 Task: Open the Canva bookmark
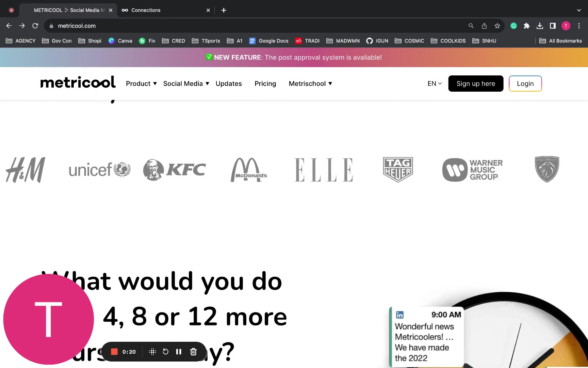[x=120, y=41]
